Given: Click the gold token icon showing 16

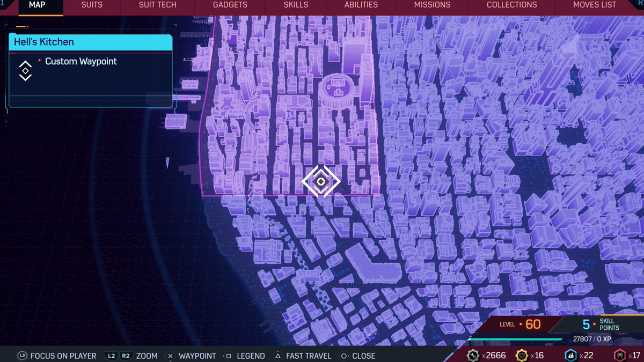Looking at the screenshot, I should pyautogui.click(x=521, y=356).
